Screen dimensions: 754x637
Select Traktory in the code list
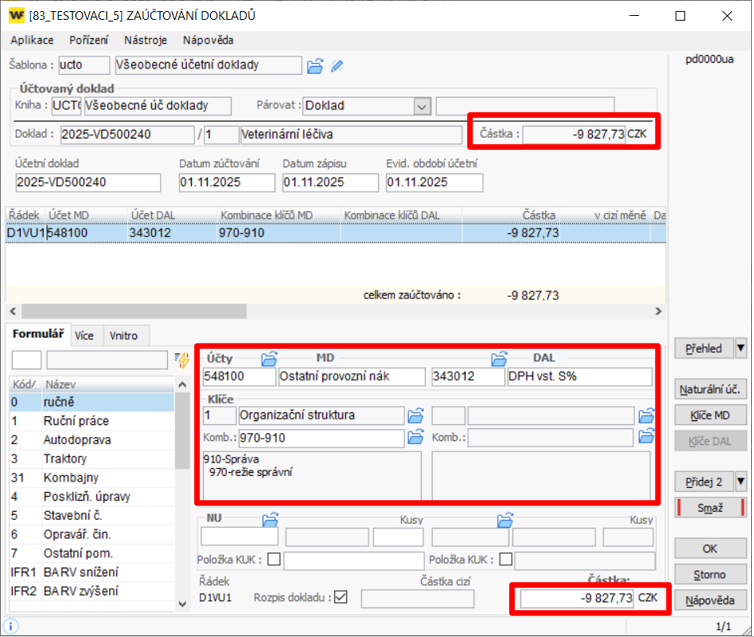[64, 458]
